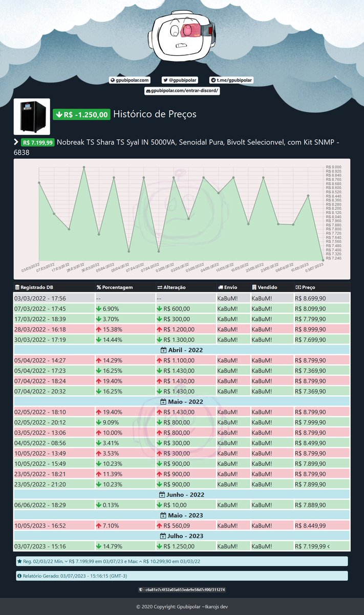
Task: Click the Julho - 2023 month separator row
Action: (x=182, y=536)
